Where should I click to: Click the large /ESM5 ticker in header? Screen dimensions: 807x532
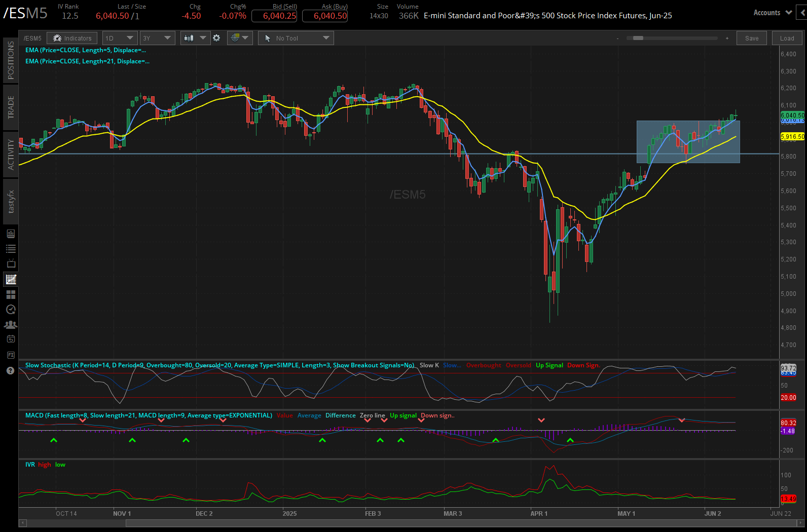tap(25, 13)
